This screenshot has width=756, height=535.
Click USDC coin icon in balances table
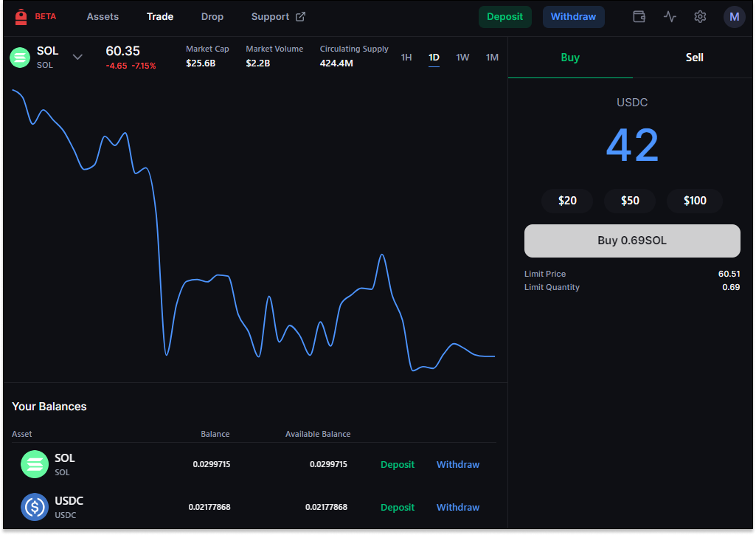point(35,507)
